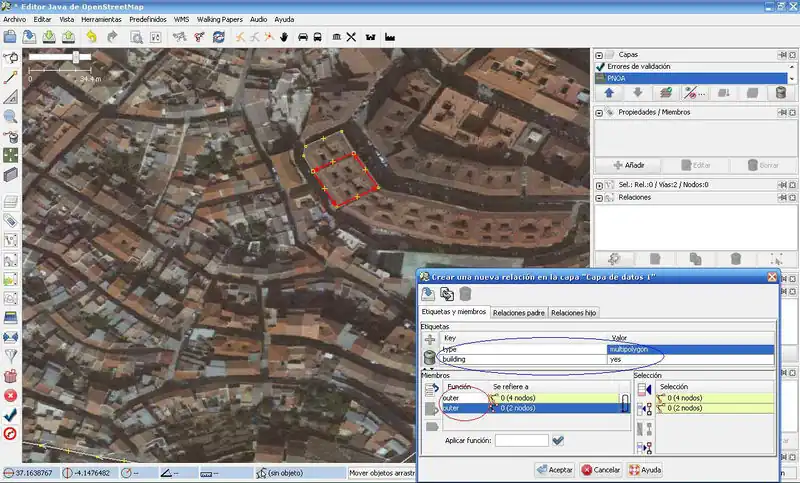This screenshot has height=483, width=800.
Task: Collapse the Relaciones panel
Action: [x=600, y=197]
